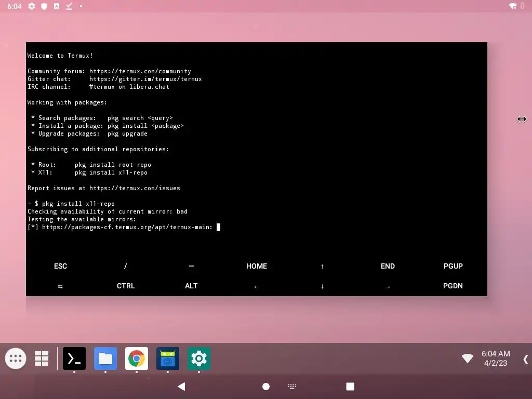Launch Chrome from the taskbar
This screenshot has width=532, height=399.
[x=137, y=358]
